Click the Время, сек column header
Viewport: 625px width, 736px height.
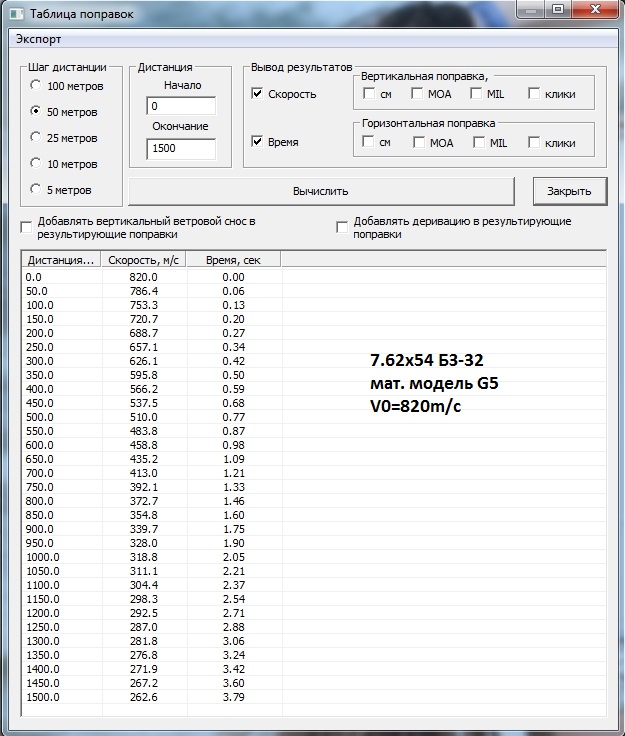[x=233, y=260]
